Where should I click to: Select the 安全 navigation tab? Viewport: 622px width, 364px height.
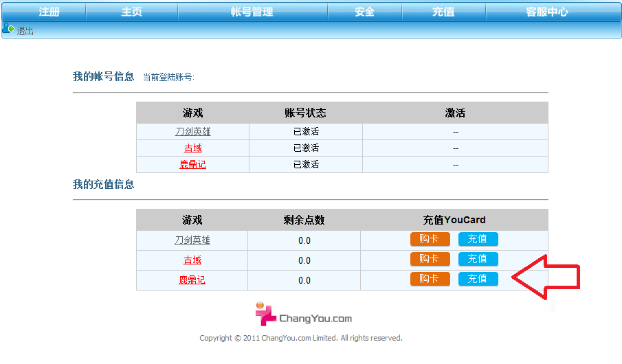(364, 12)
